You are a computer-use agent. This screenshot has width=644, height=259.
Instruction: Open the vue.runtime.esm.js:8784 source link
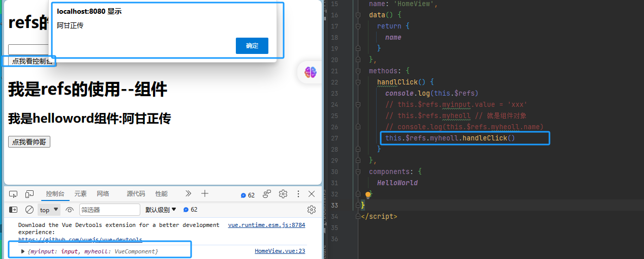[266, 225]
